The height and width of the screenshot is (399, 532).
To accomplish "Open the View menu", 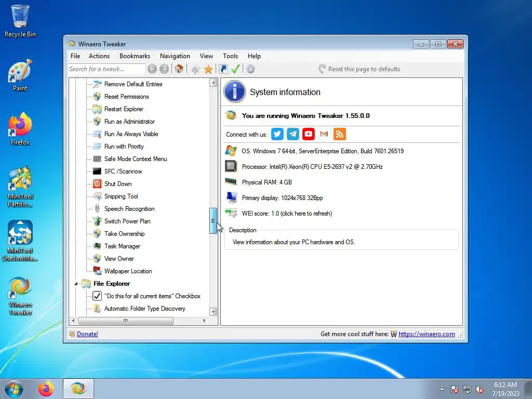I will (206, 56).
